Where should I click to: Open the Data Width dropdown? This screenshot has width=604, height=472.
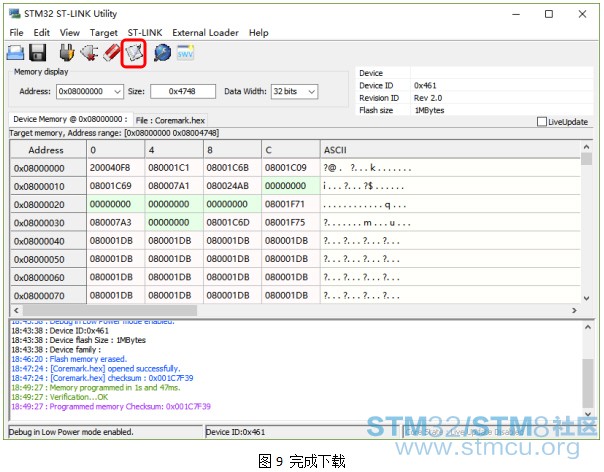312,92
